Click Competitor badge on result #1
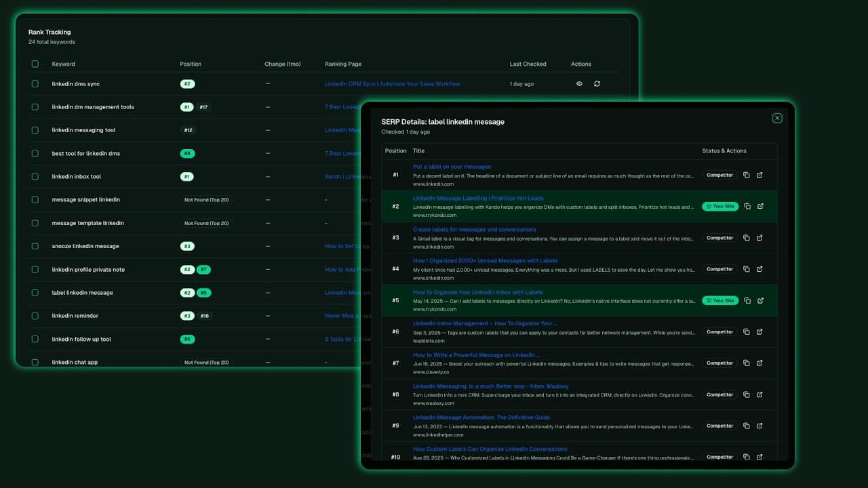Screen dimensions: 868x488 click(719, 175)
